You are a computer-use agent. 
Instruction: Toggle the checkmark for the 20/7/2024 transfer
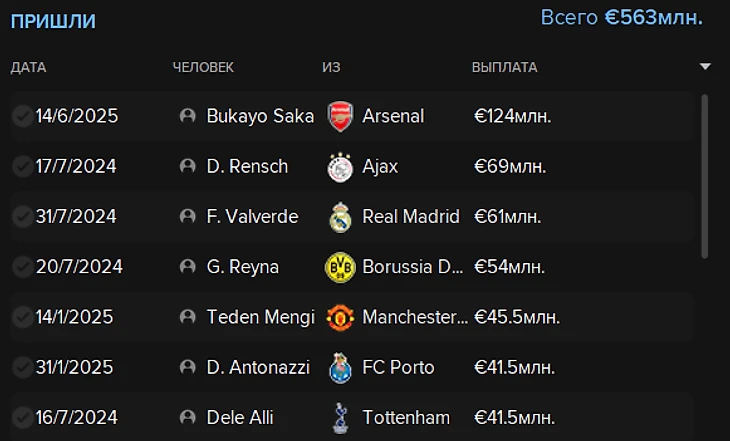click(22, 267)
